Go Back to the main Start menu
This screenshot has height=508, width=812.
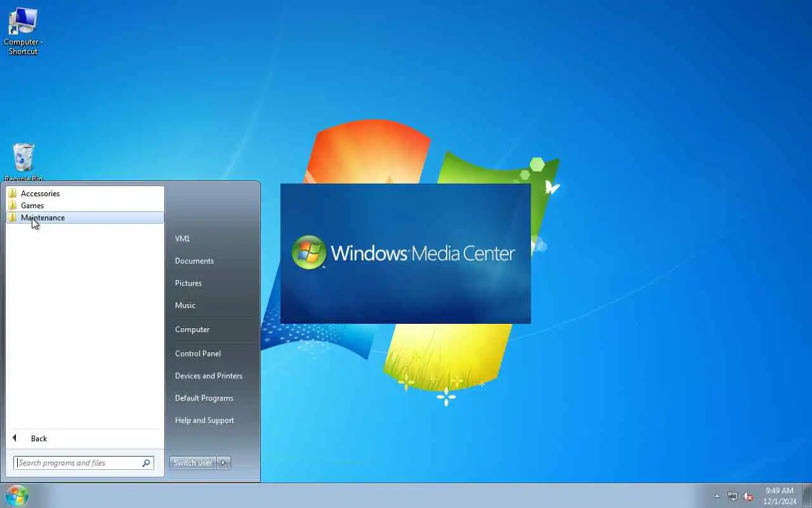point(84,438)
